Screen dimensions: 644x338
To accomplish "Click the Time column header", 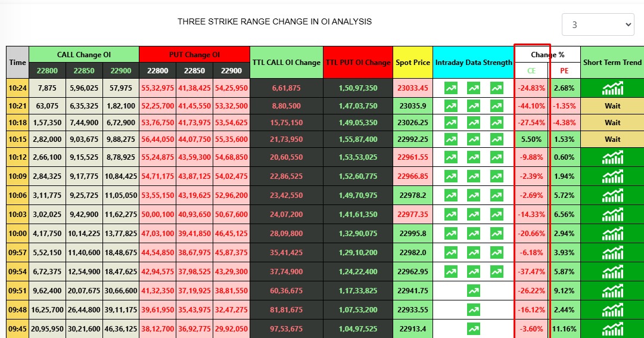I will coord(18,63).
